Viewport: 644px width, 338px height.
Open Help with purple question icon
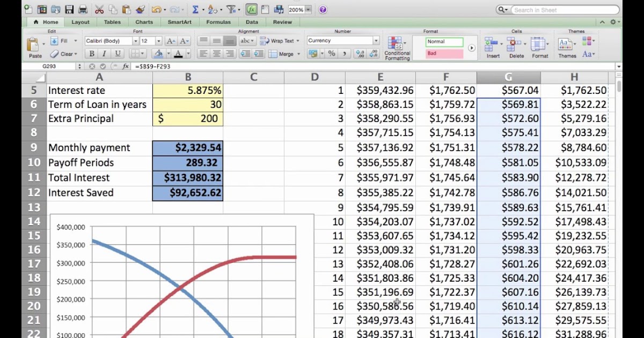[323, 9]
